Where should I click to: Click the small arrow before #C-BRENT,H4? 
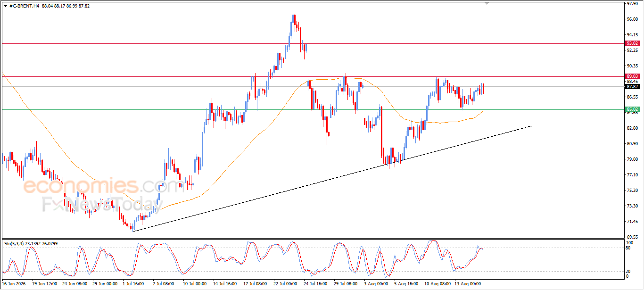(x=5, y=6)
